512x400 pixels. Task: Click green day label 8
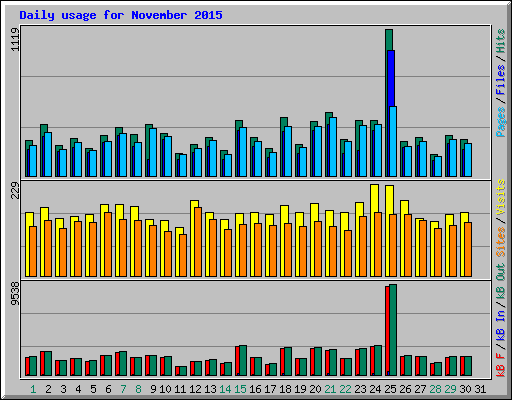tap(138, 389)
